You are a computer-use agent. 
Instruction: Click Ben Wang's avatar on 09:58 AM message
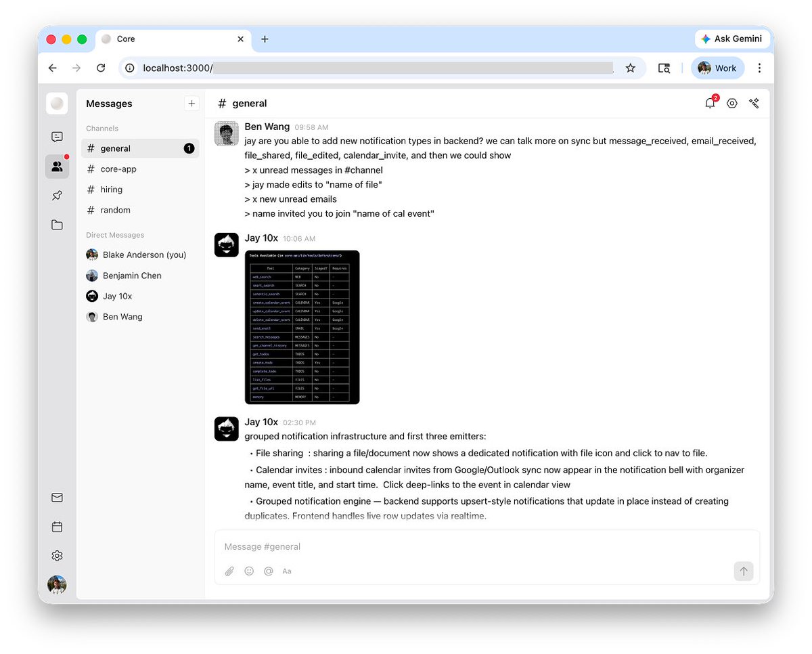tap(226, 133)
